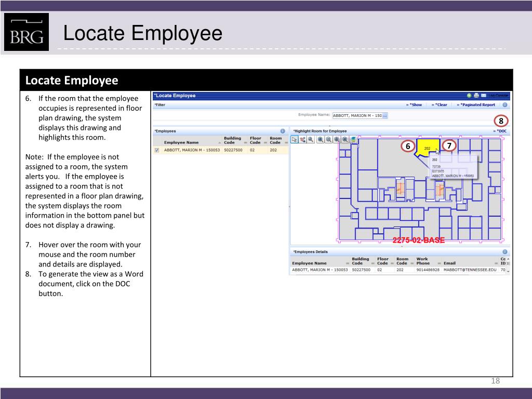Click ABBOTT, MARION M - 150053 in Employees Details

(320, 270)
